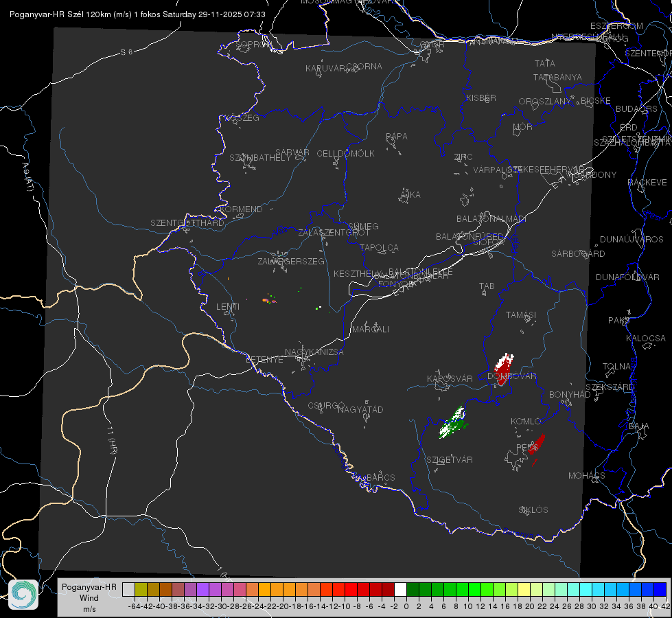Click the MARCALI city label
The image size is (672, 618).
click(x=370, y=330)
